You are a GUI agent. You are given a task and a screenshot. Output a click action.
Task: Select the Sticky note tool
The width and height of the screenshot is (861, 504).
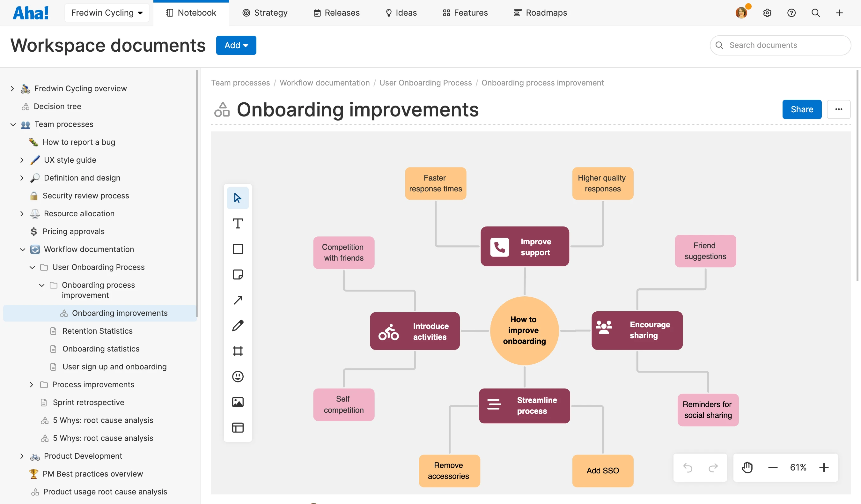238,274
